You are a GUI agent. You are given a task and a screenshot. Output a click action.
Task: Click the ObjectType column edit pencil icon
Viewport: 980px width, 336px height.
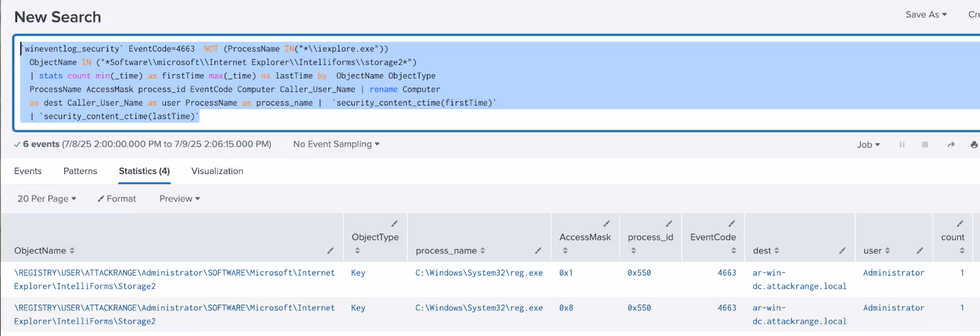tap(394, 224)
